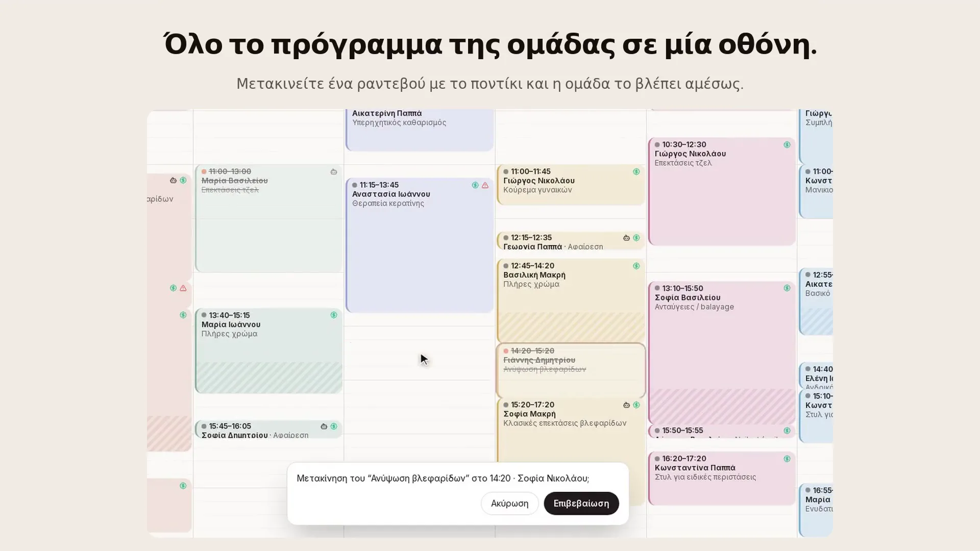980x551 pixels.
Task: Select Αικατερίνη Παππά Υπερηχητικός καθαρισμός appointment
Action: pyautogui.click(x=420, y=130)
